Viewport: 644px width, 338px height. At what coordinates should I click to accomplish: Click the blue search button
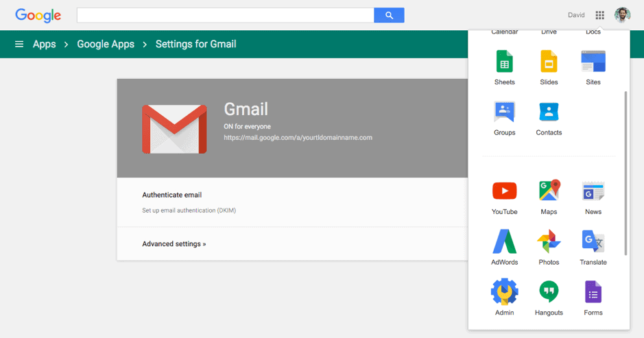(389, 15)
